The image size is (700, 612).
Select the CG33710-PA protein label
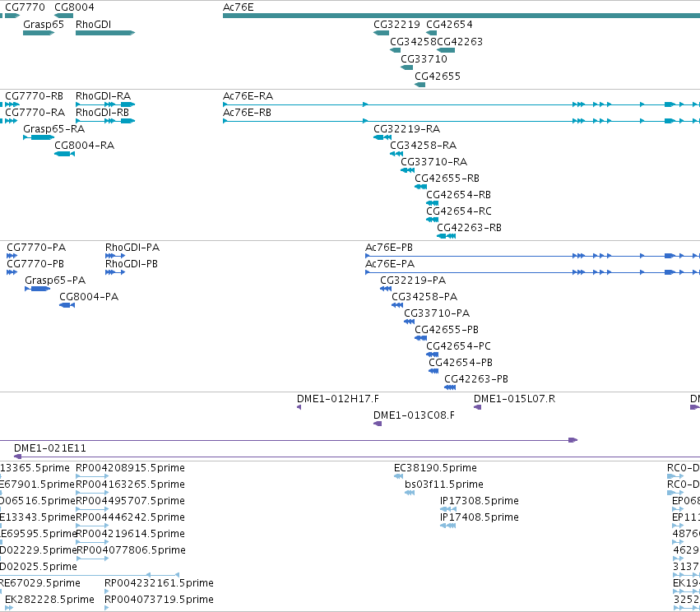437,313
